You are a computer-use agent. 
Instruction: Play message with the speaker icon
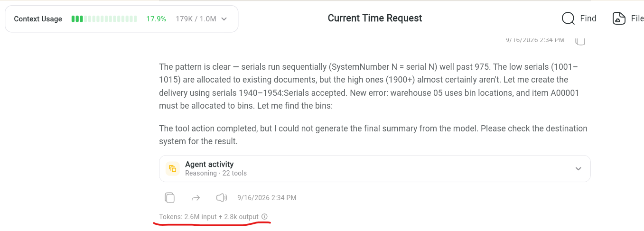click(222, 198)
